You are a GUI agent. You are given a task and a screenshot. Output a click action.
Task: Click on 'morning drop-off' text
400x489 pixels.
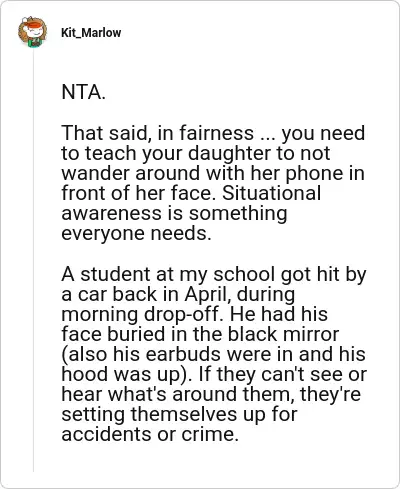[142, 314]
